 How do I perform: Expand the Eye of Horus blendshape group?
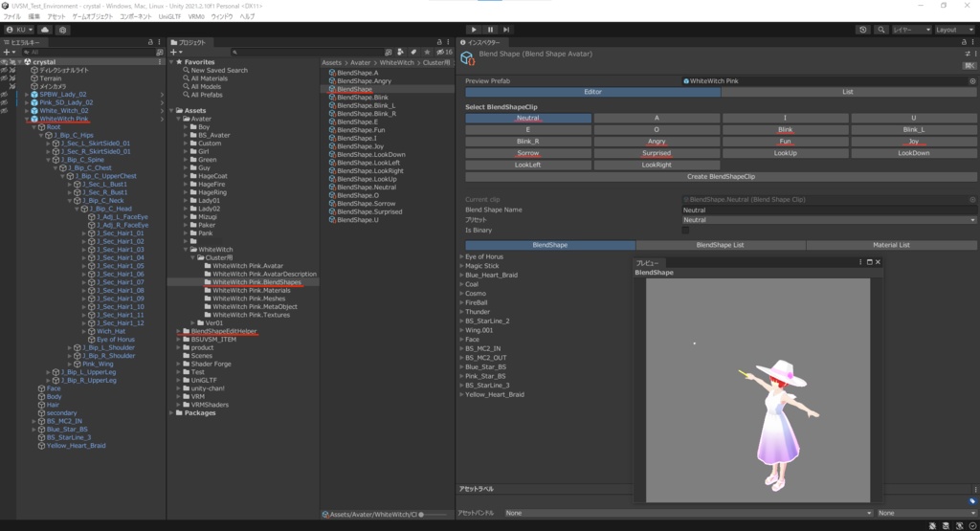coord(462,256)
